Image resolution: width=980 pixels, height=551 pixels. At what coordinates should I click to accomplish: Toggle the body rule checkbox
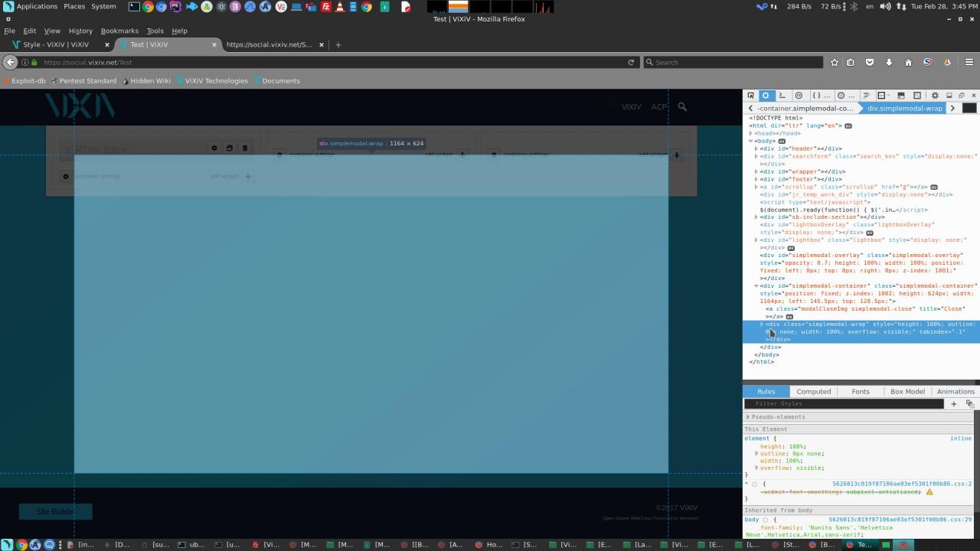[766, 520]
